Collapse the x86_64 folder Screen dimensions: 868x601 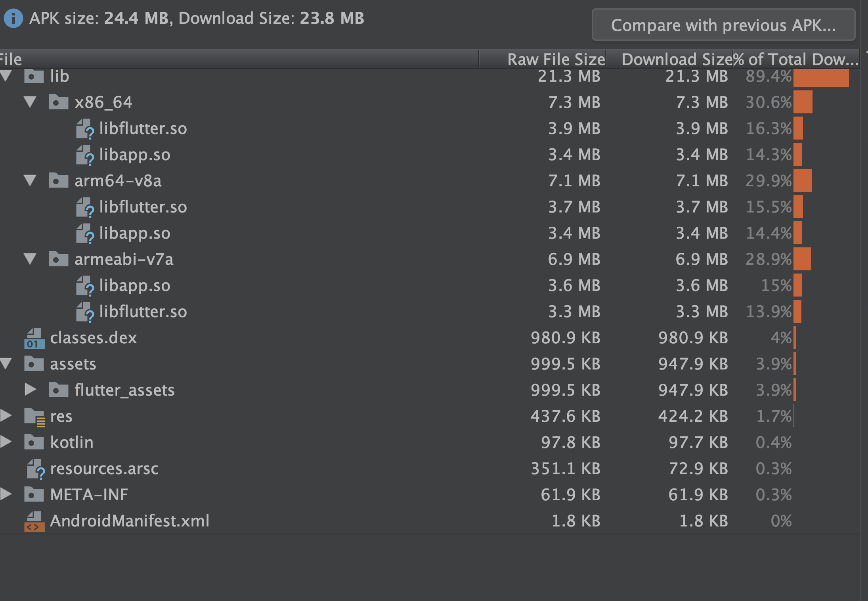point(30,102)
